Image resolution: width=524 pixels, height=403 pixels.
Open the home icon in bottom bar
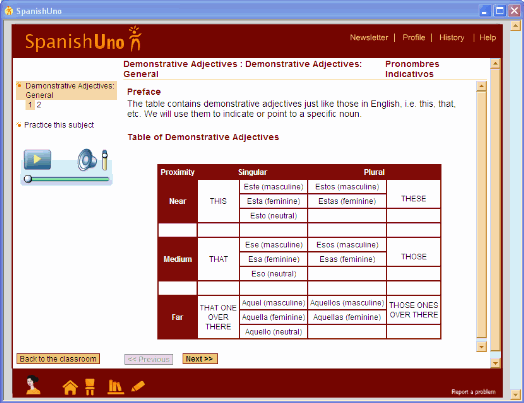70,388
